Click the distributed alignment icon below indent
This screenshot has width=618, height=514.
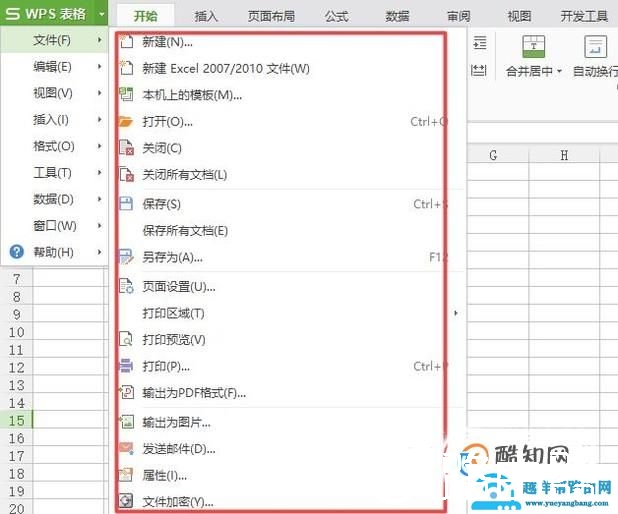pyautogui.click(x=479, y=71)
